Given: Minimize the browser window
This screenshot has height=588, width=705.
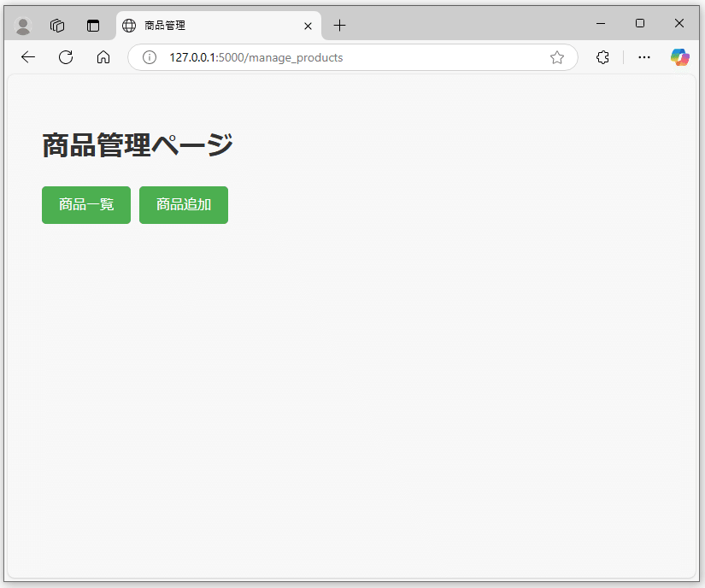Looking at the screenshot, I should tap(600, 23).
